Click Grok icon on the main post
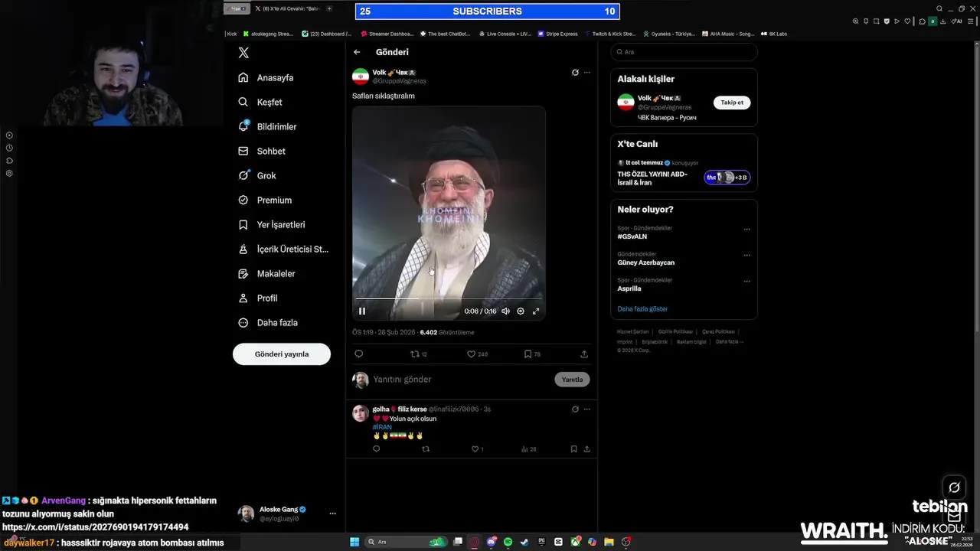The height and width of the screenshot is (551, 980). coord(575,73)
